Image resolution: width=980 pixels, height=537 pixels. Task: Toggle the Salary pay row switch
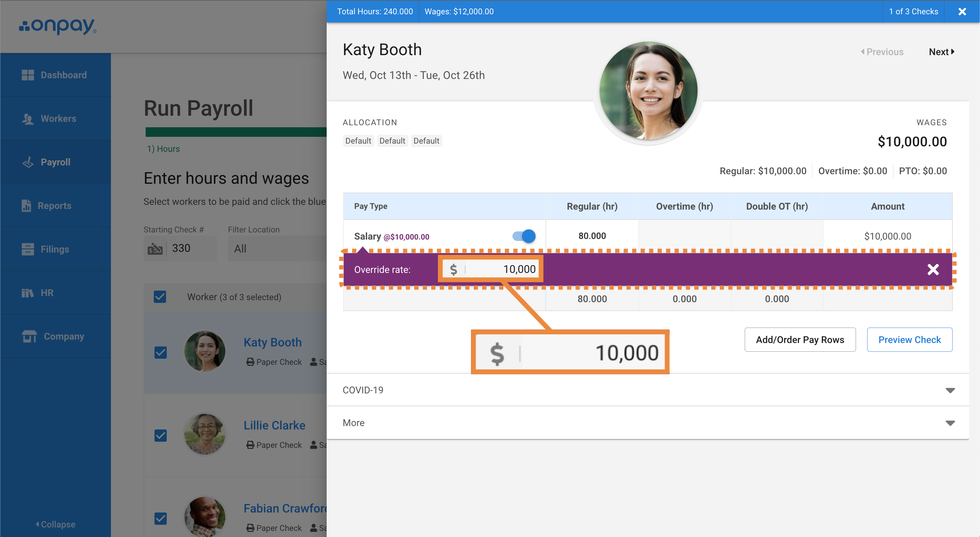523,236
